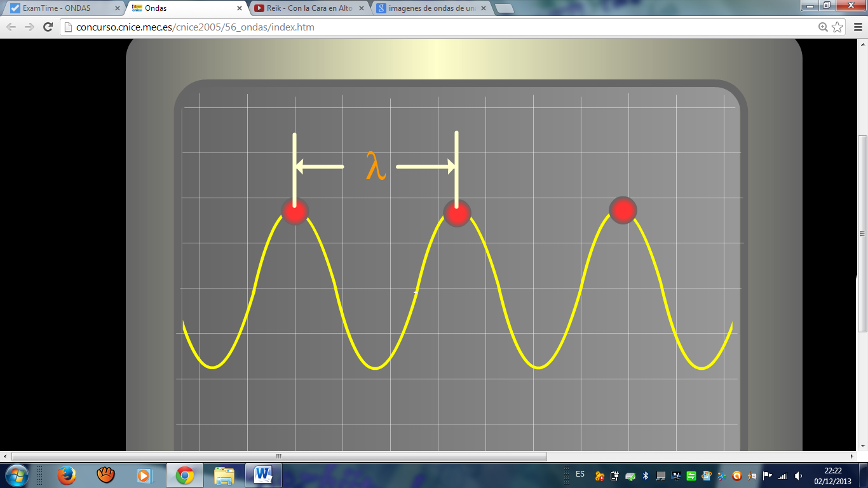
Task: Click the ES language indicator
Action: pyautogui.click(x=580, y=474)
